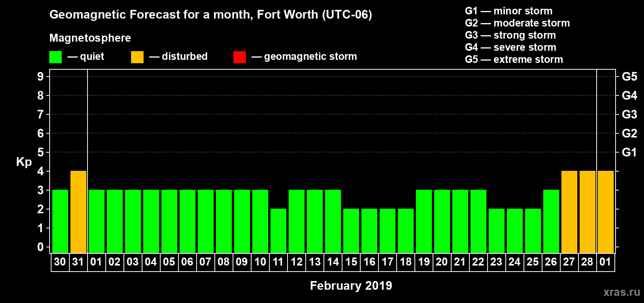Click the "G3 — strong storm" legend line
This screenshot has width=644, height=303.
(510, 35)
